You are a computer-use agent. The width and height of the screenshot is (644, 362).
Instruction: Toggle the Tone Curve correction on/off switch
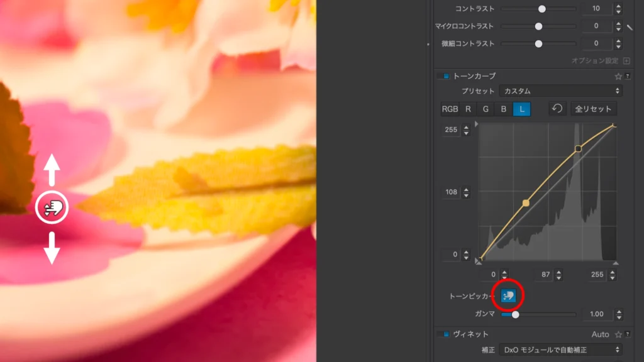445,76
